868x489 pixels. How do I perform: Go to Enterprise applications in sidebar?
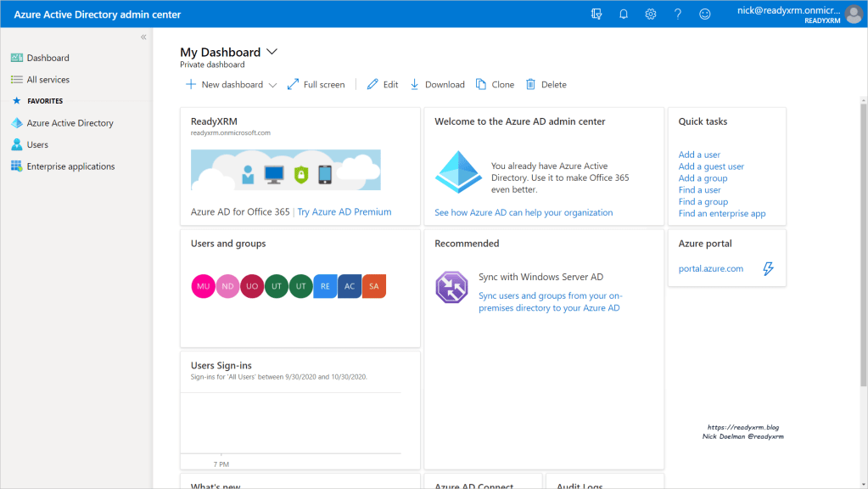[x=70, y=166]
